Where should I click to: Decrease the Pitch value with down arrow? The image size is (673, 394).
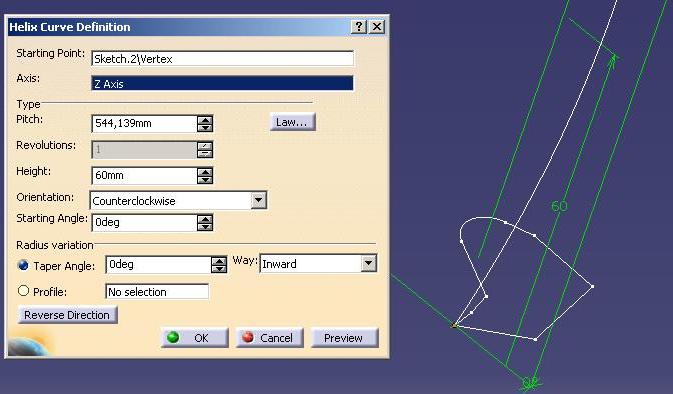(205, 128)
